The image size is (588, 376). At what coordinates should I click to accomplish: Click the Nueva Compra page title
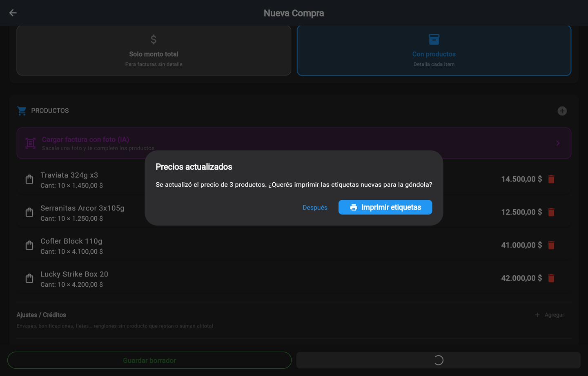point(294,13)
